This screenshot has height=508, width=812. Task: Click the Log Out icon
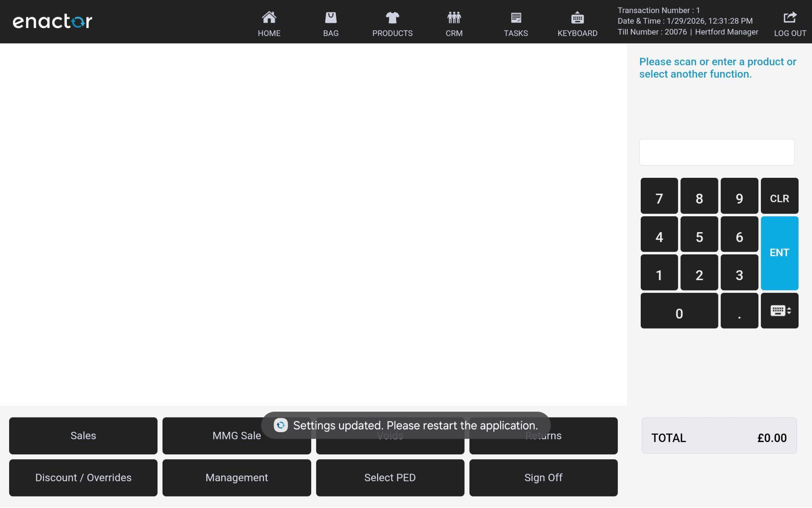(x=790, y=18)
